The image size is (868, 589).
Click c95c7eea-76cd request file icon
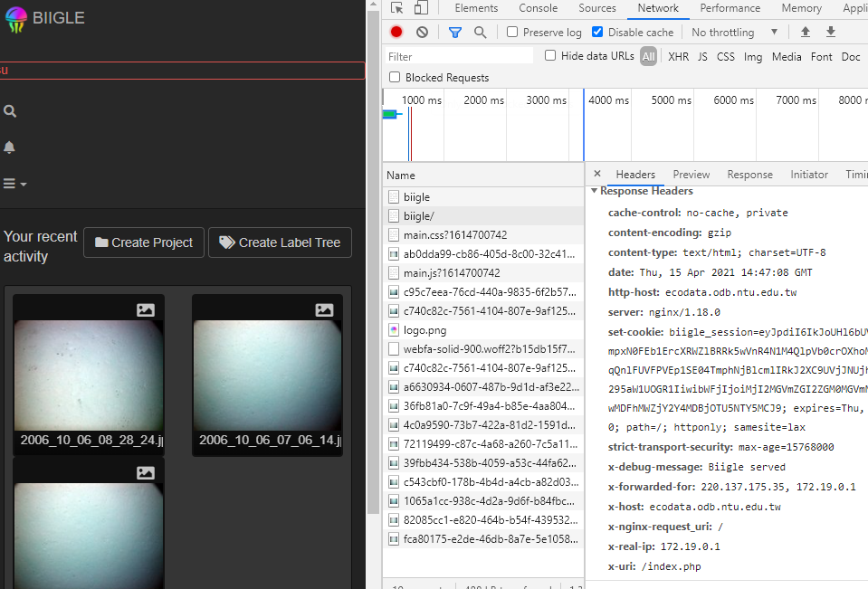[x=394, y=291]
